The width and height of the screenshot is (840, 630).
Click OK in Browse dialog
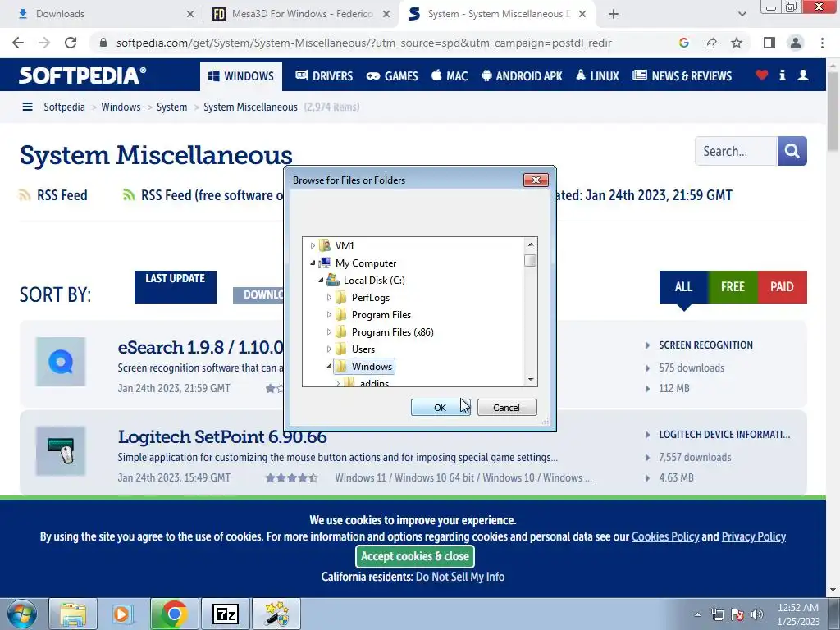(x=441, y=408)
